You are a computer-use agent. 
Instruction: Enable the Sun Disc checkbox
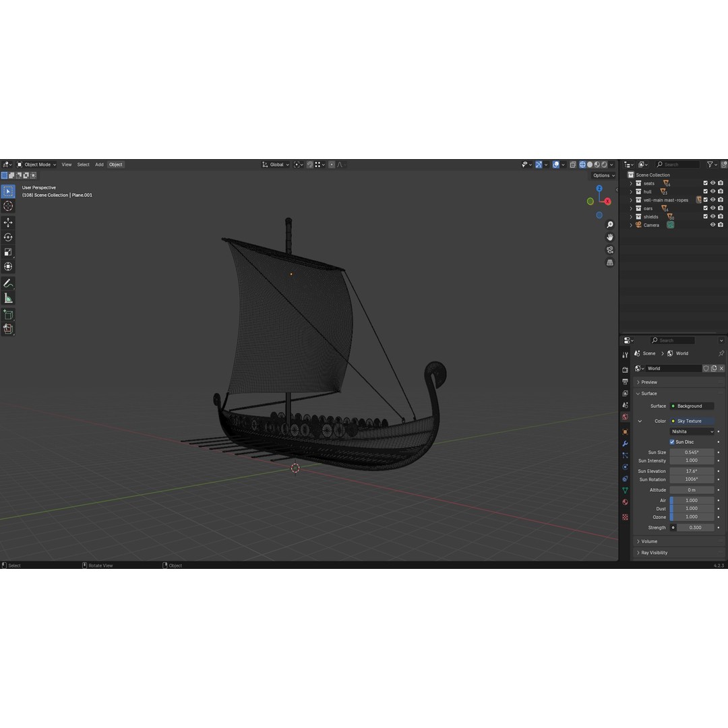[672, 442]
